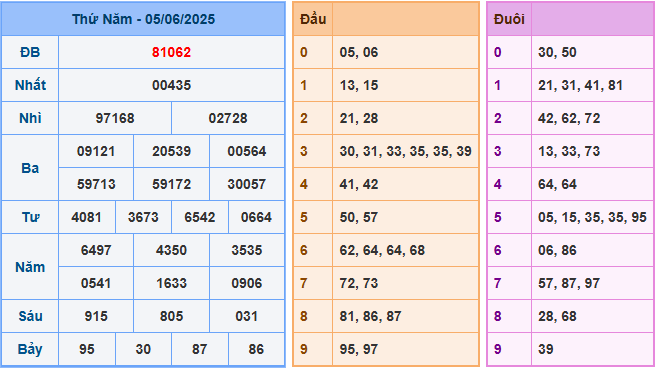This screenshot has height=368, width=657.
Task: Click Đầu values 95, 97
Action: (359, 349)
